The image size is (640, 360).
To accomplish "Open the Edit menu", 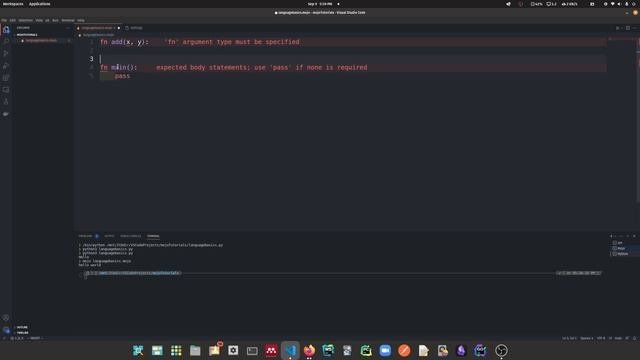I will tap(13, 20).
